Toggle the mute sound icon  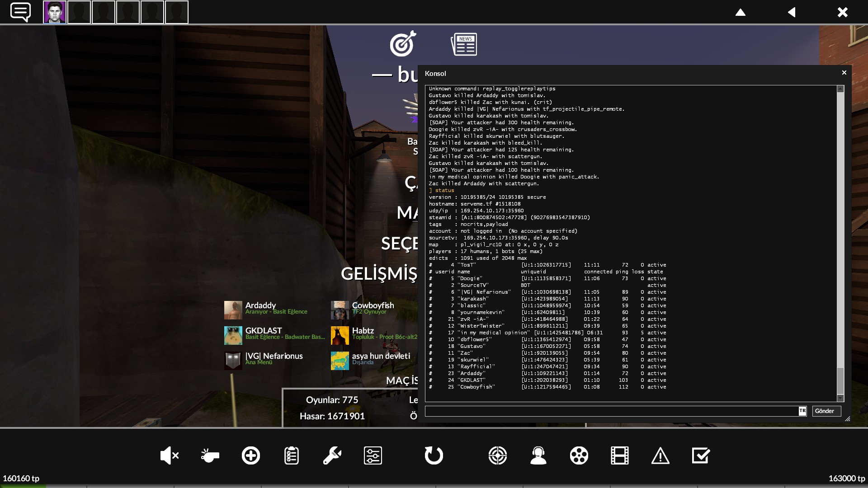click(x=170, y=455)
